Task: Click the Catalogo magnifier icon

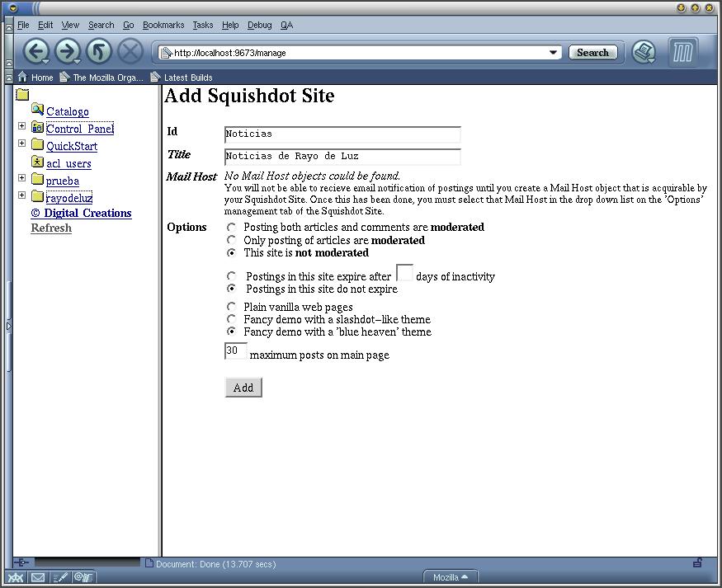Action: tap(38, 110)
